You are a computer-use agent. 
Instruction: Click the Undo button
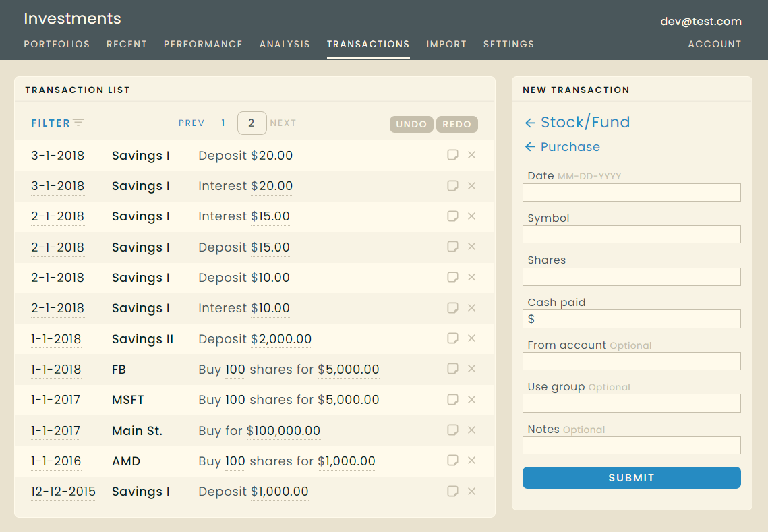click(411, 125)
